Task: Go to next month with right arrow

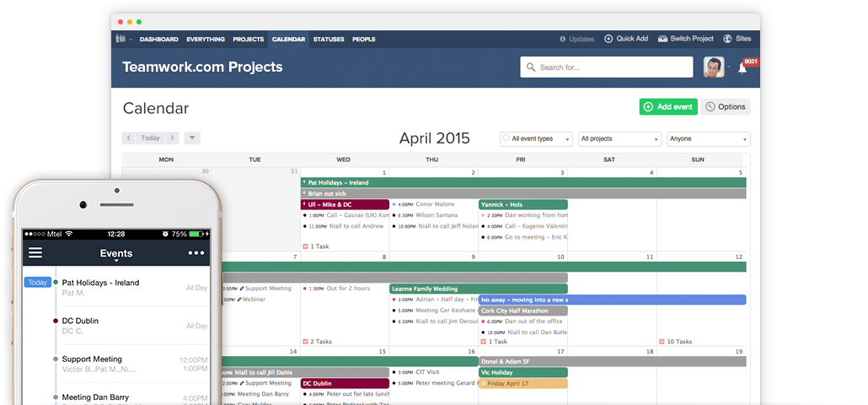Action: click(x=171, y=138)
